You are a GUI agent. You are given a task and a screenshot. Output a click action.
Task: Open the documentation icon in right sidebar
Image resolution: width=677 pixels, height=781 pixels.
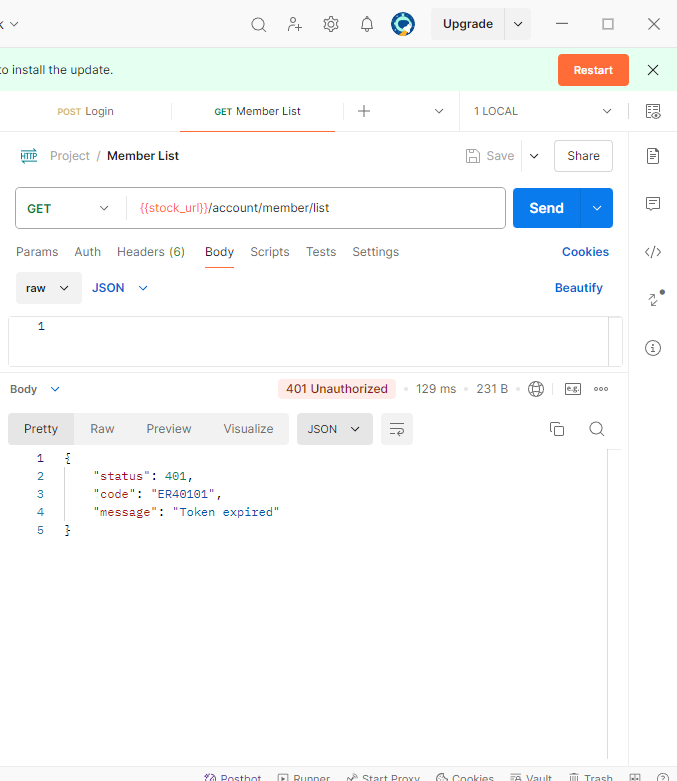653,156
